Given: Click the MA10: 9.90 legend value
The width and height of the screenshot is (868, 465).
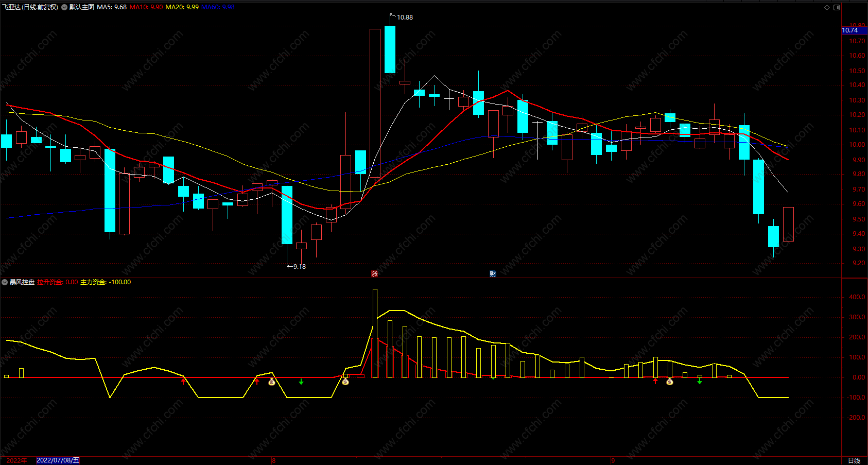Looking at the screenshot, I should [146, 7].
